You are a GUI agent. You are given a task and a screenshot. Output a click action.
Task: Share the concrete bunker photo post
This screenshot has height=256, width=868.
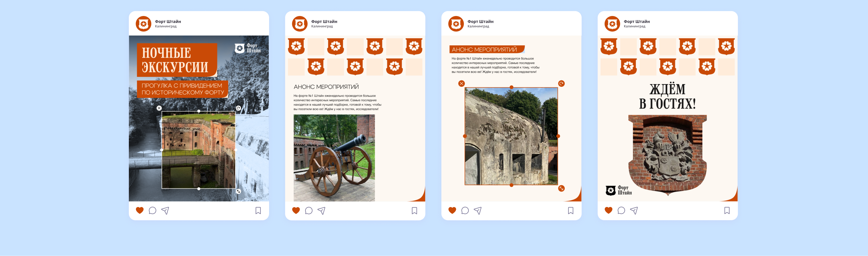click(477, 210)
